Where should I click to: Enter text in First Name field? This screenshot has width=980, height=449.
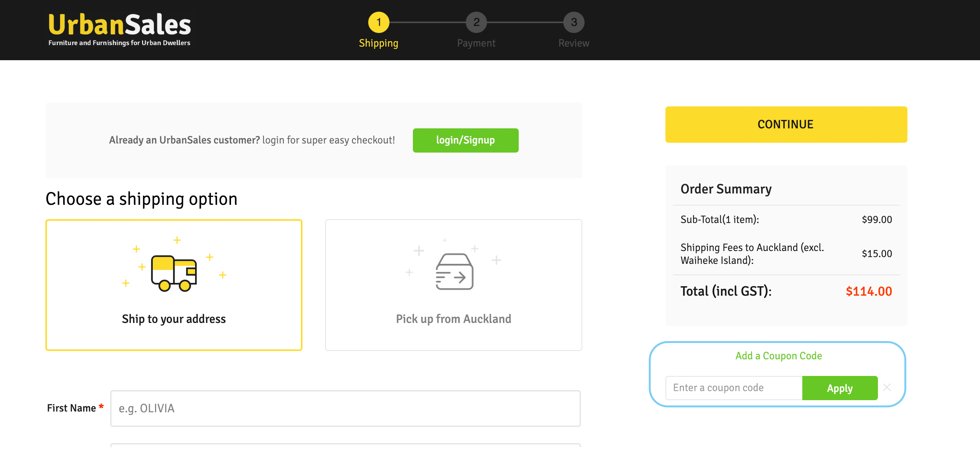[x=346, y=408]
